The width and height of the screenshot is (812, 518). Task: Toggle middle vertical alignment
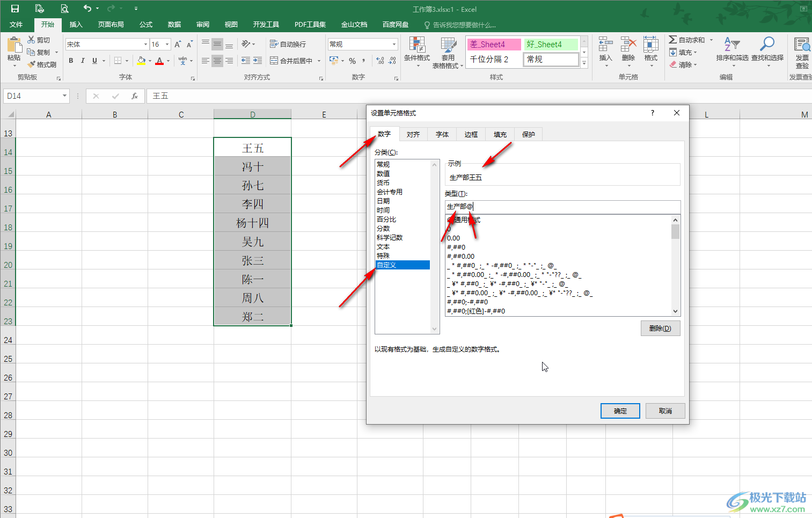(217, 44)
